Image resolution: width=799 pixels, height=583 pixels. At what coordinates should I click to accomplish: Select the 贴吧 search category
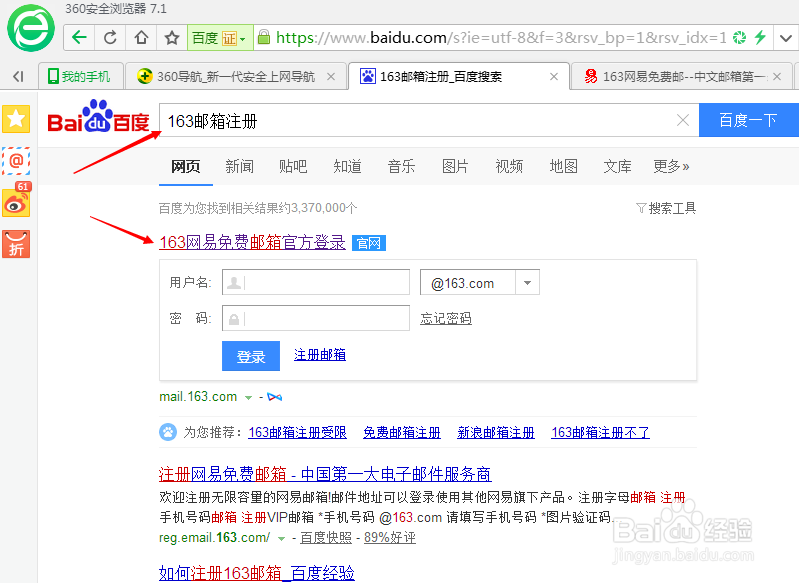[x=293, y=166]
